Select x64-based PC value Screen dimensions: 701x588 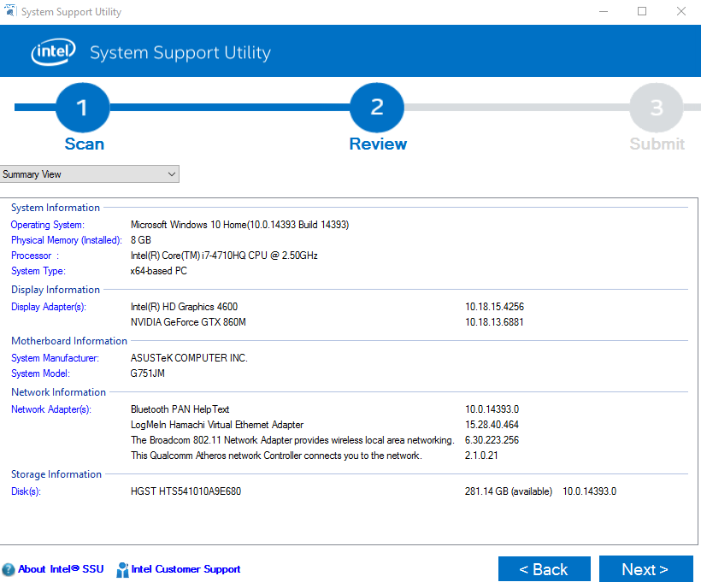[x=159, y=271]
